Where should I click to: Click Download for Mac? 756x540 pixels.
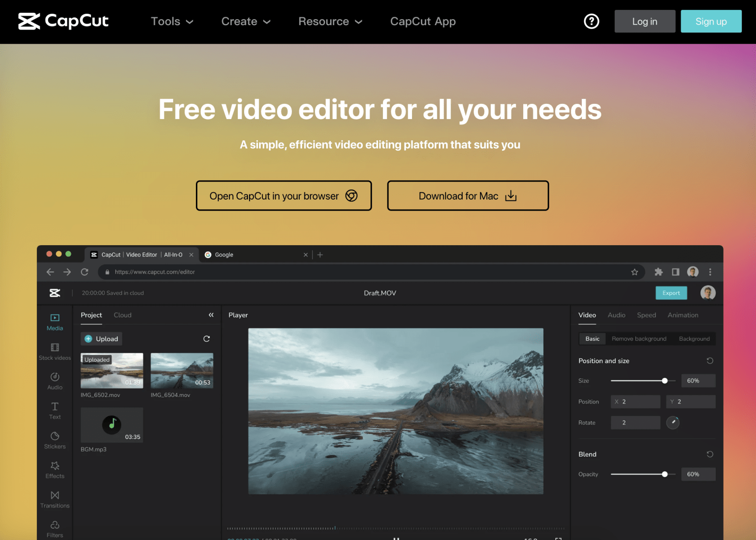(467, 195)
